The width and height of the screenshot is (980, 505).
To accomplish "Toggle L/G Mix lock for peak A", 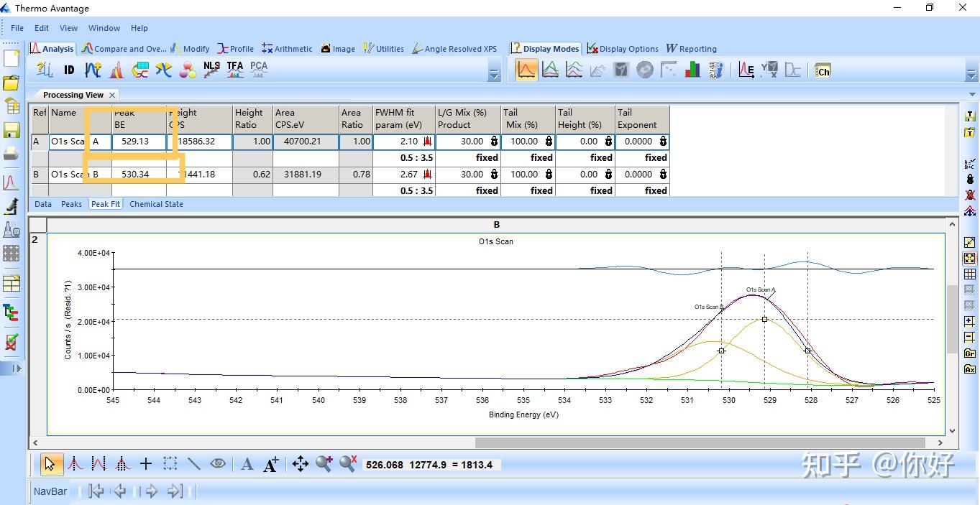I will coord(495,142).
